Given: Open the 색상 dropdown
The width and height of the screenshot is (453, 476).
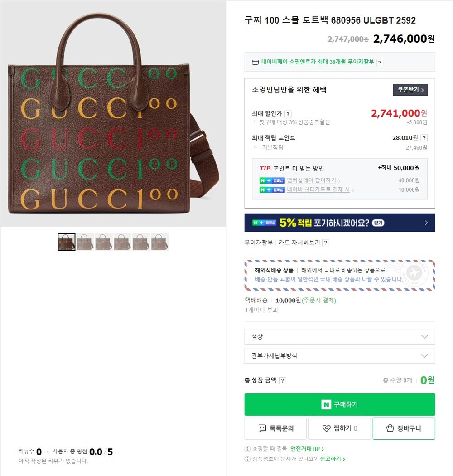Looking at the screenshot, I should [x=339, y=337].
